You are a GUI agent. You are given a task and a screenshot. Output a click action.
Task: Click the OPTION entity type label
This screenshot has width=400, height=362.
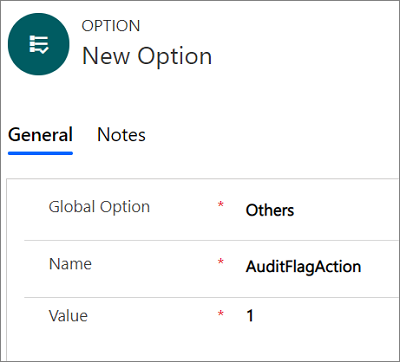[111, 26]
